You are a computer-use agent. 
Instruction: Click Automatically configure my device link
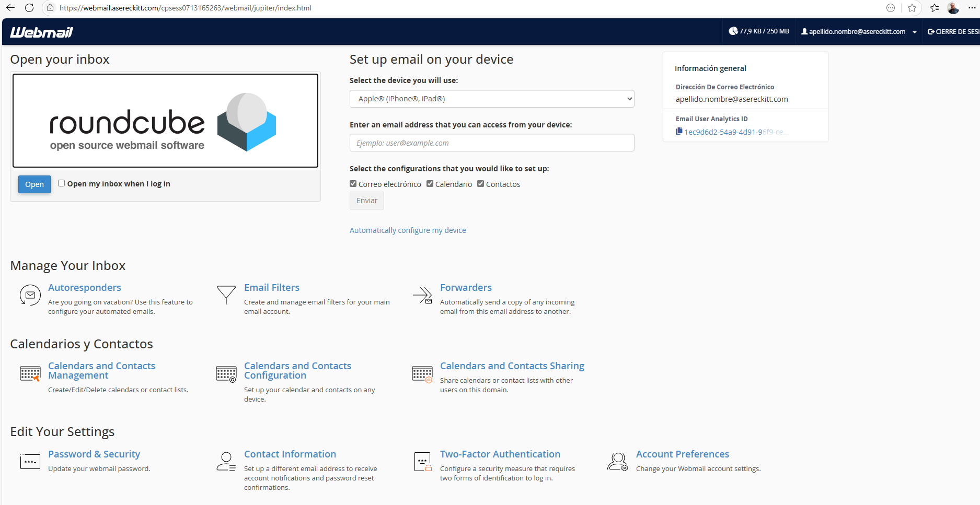tap(408, 230)
